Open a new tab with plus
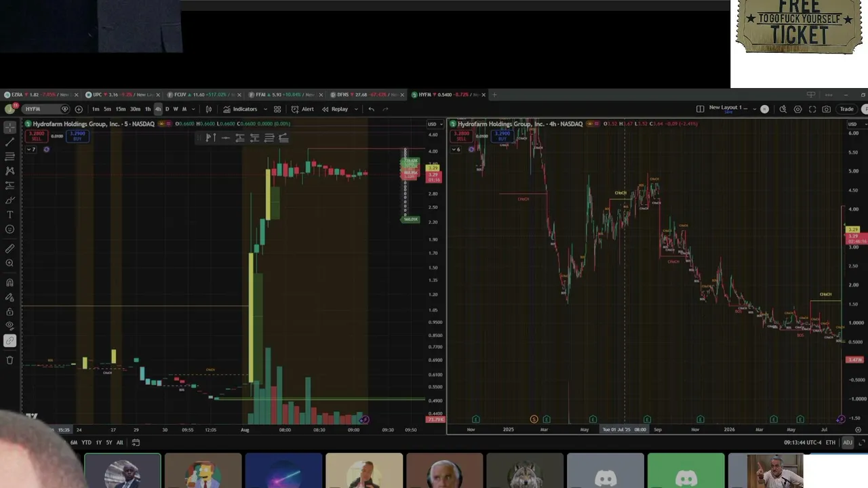This screenshot has width=868, height=488. click(x=494, y=94)
